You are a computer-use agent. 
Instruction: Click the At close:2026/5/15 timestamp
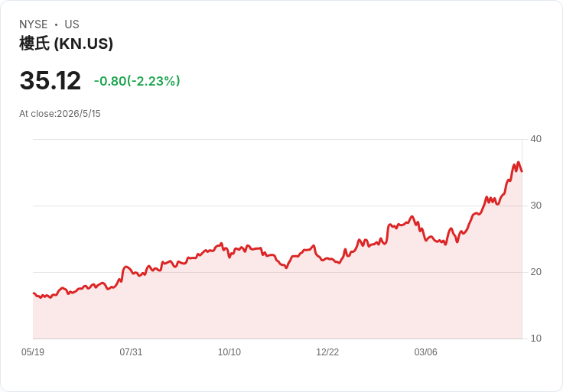click(60, 114)
